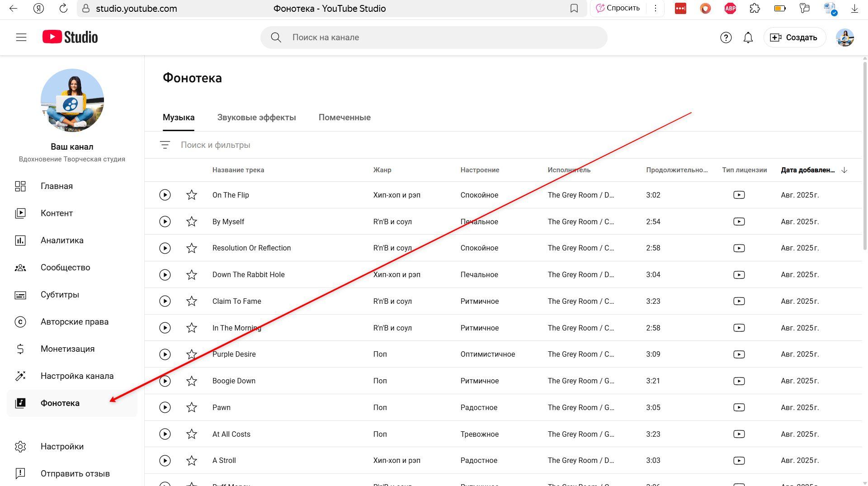
Task: Open Главная in the sidebar
Action: (x=72, y=186)
